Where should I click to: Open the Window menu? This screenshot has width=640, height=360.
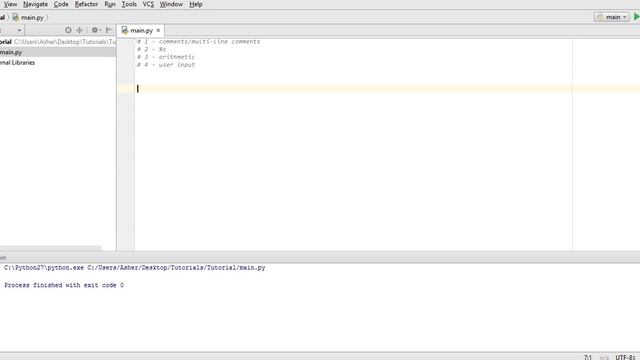[x=171, y=4]
